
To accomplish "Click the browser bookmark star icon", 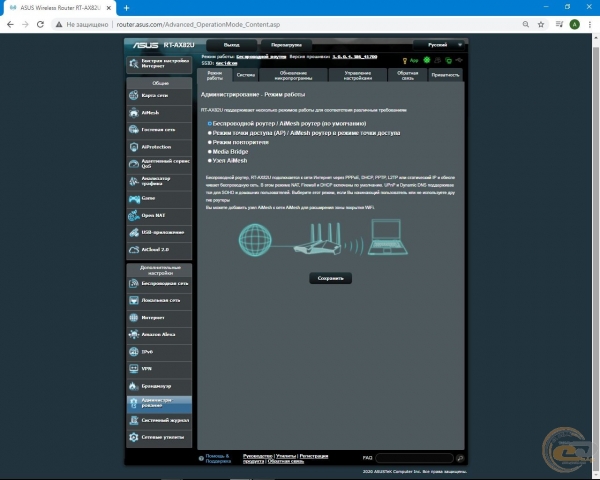I will click(x=541, y=24).
